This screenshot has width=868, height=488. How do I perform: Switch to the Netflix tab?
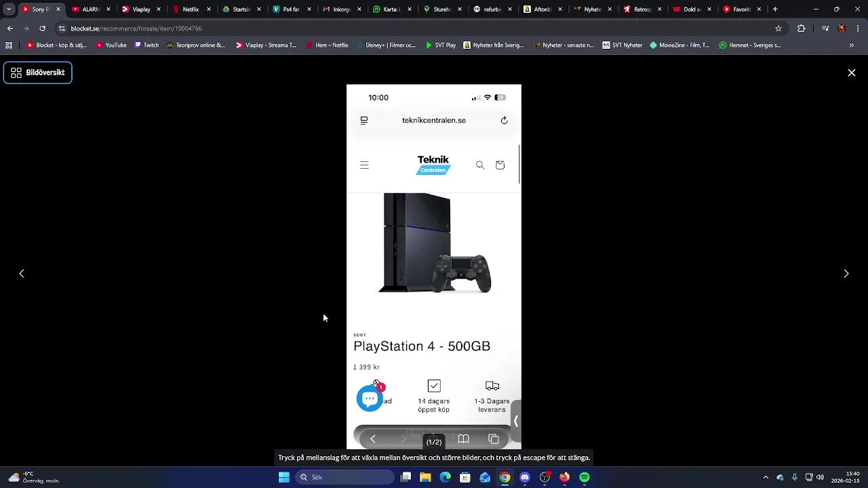[x=191, y=9]
